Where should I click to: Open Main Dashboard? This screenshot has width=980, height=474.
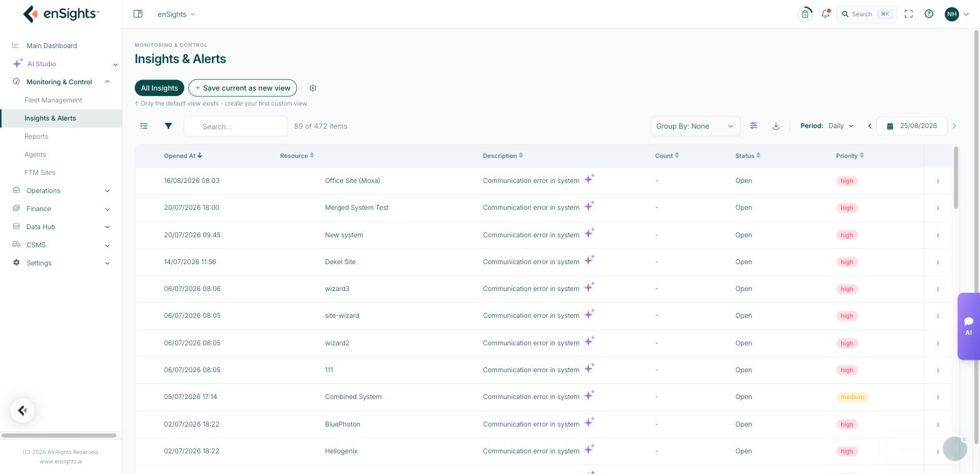click(52, 46)
